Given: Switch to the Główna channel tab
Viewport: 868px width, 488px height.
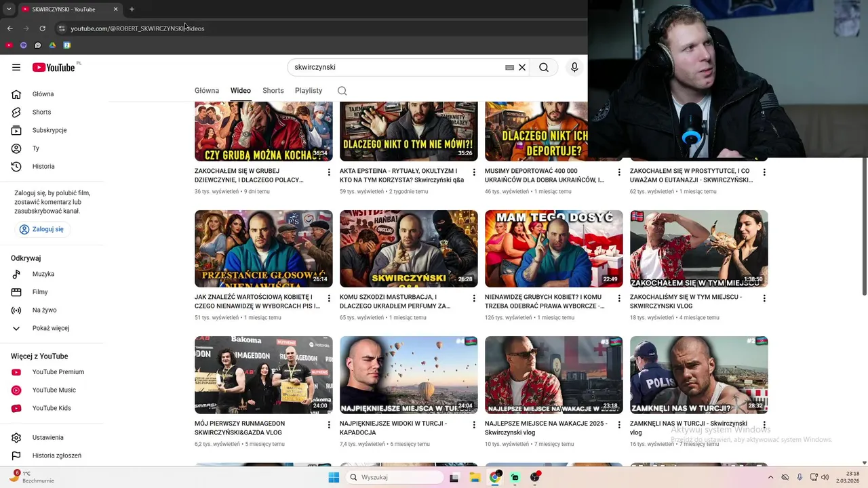Looking at the screenshot, I should point(207,91).
